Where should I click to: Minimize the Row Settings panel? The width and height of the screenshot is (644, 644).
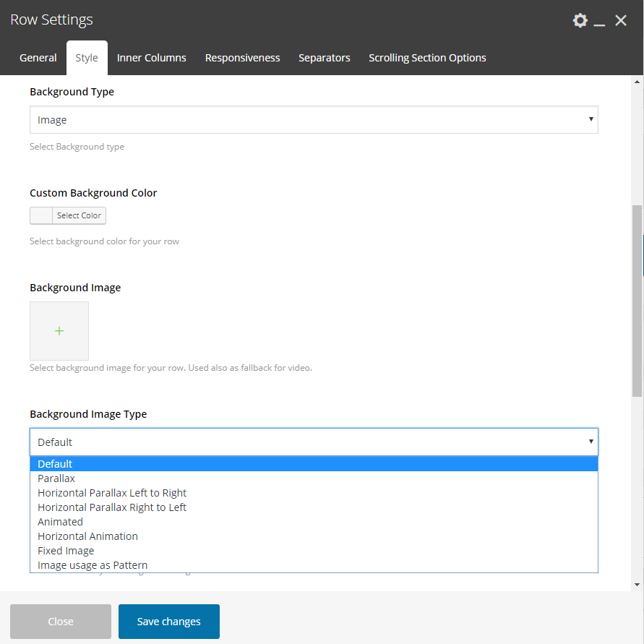click(x=599, y=22)
